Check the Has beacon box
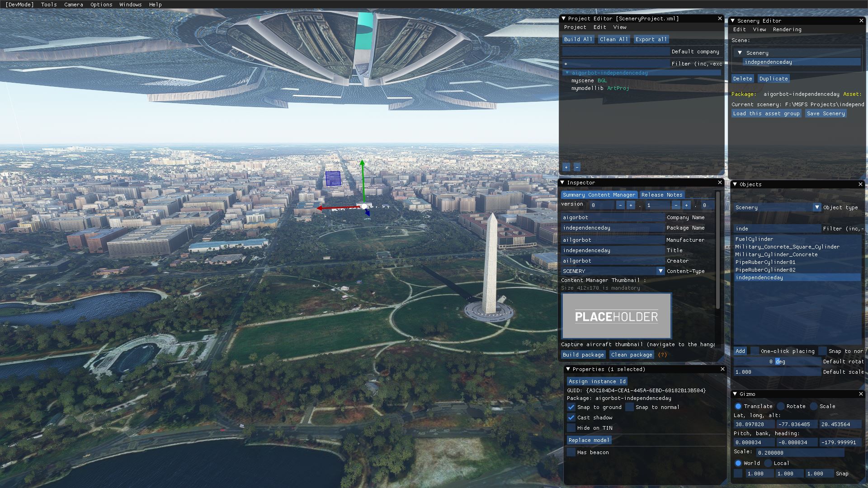 click(x=571, y=452)
